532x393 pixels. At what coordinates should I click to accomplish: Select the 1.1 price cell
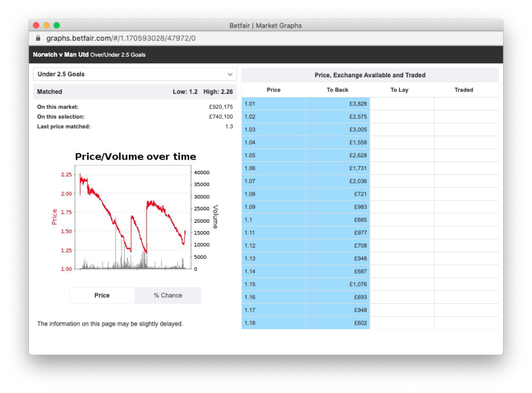[274, 220]
